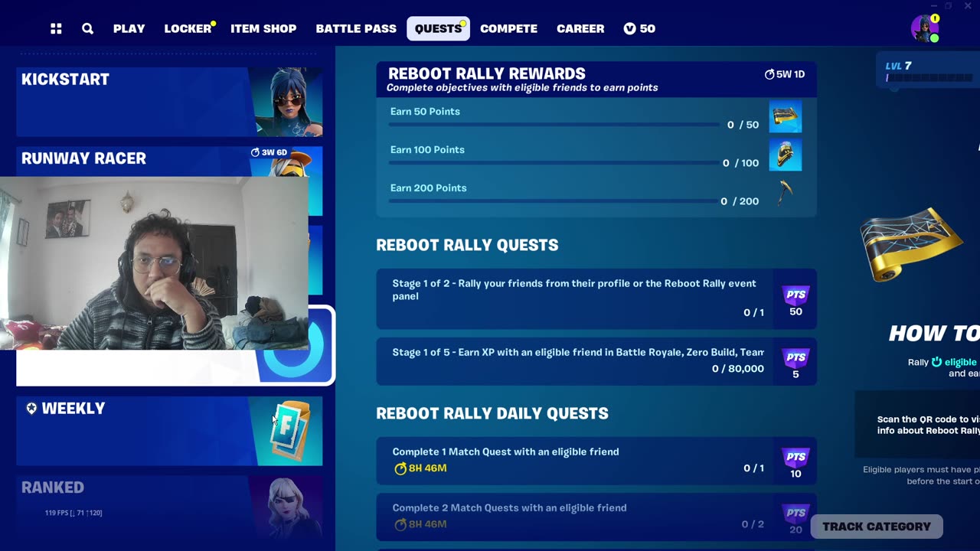The height and width of the screenshot is (551, 980).
Task: Select the QUESTS tab
Action: [x=438, y=28]
